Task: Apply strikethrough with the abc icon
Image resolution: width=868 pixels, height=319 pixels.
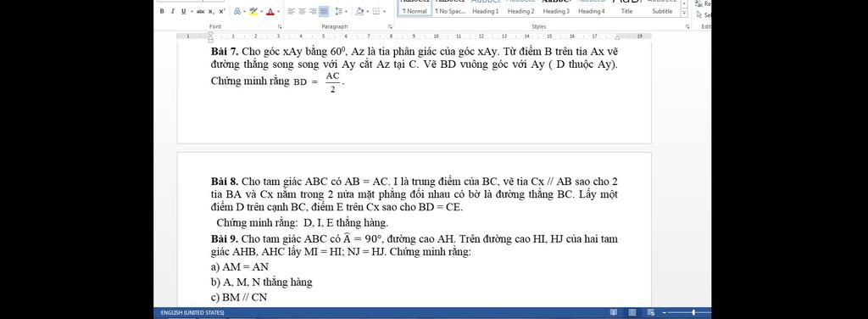Action: 200,11
